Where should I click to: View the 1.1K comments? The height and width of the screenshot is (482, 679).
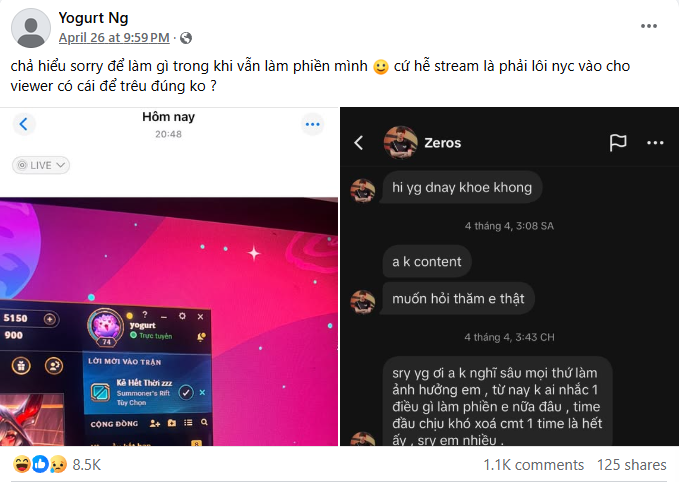pos(534,465)
